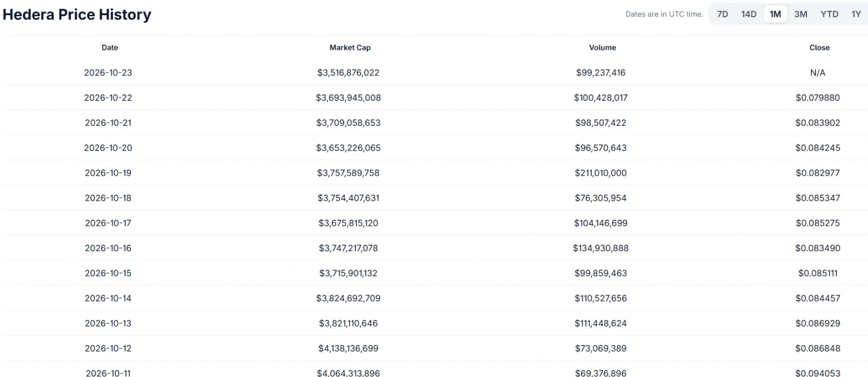Select close price $0.082977
The height and width of the screenshot is (377, 868).
click(x=818, y=173)
